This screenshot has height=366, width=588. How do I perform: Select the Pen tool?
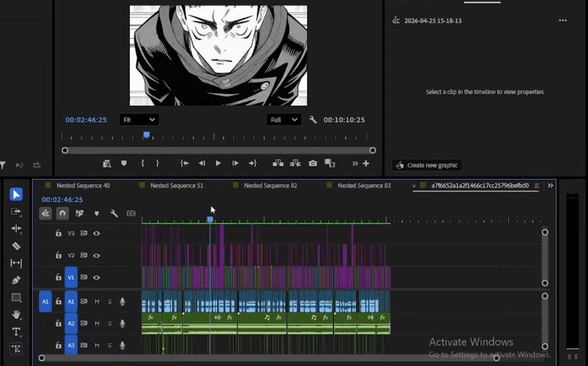tap(16, 281)
